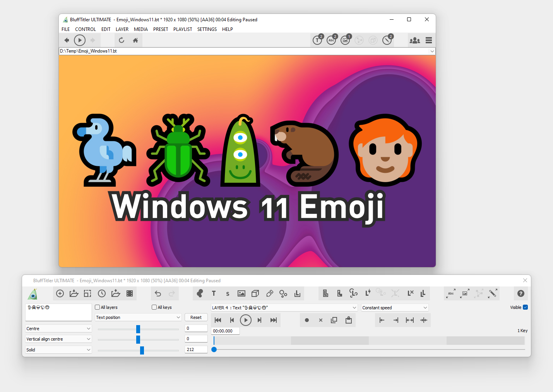The image size is (553, 392).
Task: Delete the layer with the L and x icon
Action: tap(410, 293)
